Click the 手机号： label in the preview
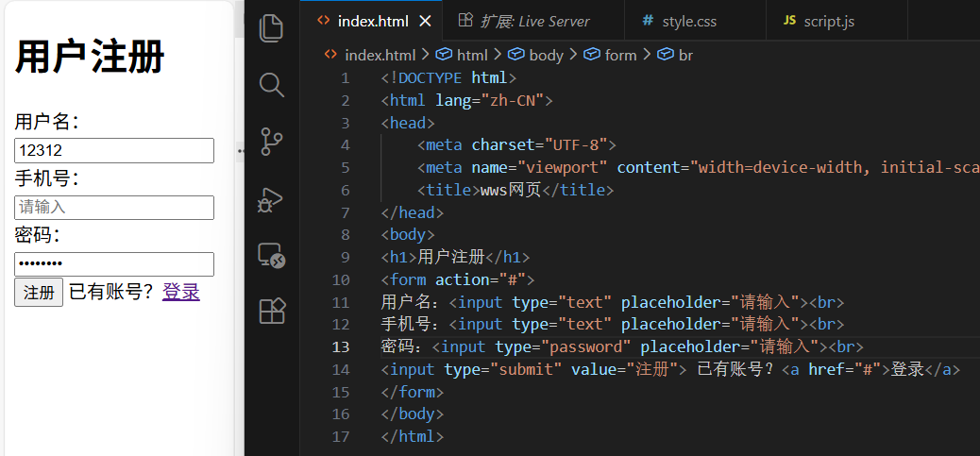 pyautogui.click(x=47, y=178)
